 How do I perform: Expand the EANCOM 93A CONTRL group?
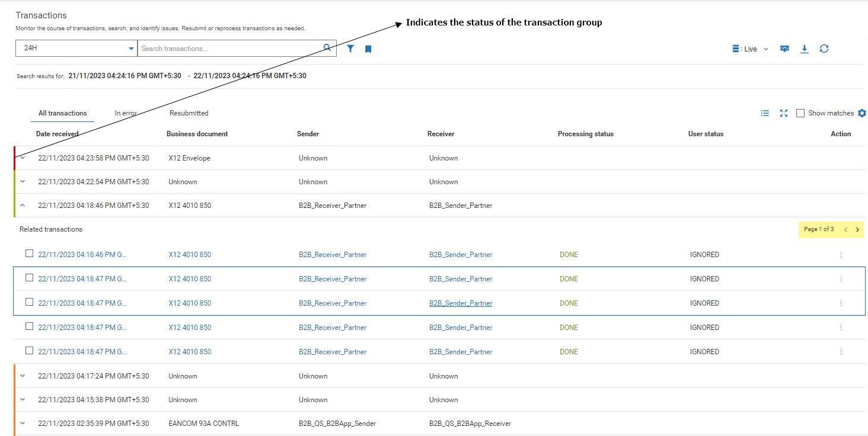pyautogui.click(x=23, y=423)
